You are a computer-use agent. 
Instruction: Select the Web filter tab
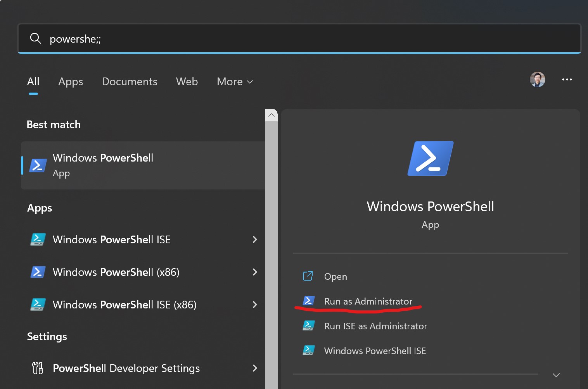click(187, 82)
